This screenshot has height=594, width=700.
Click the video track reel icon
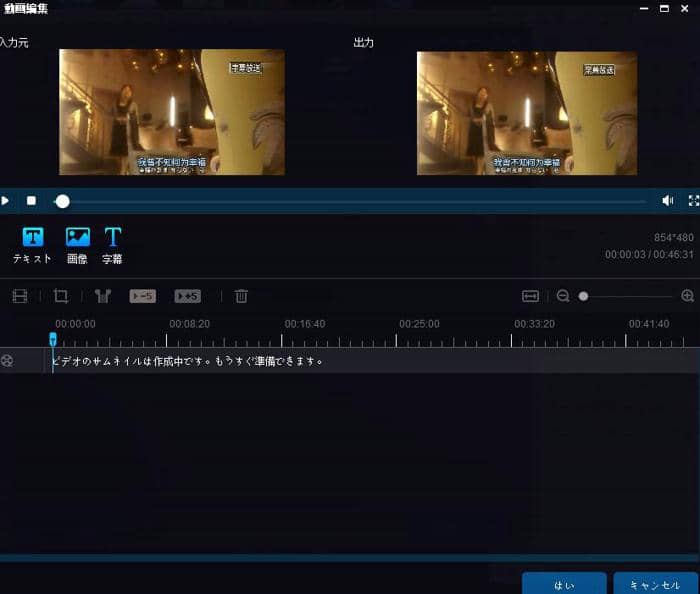pyautogui.click(x=7, y=361)
